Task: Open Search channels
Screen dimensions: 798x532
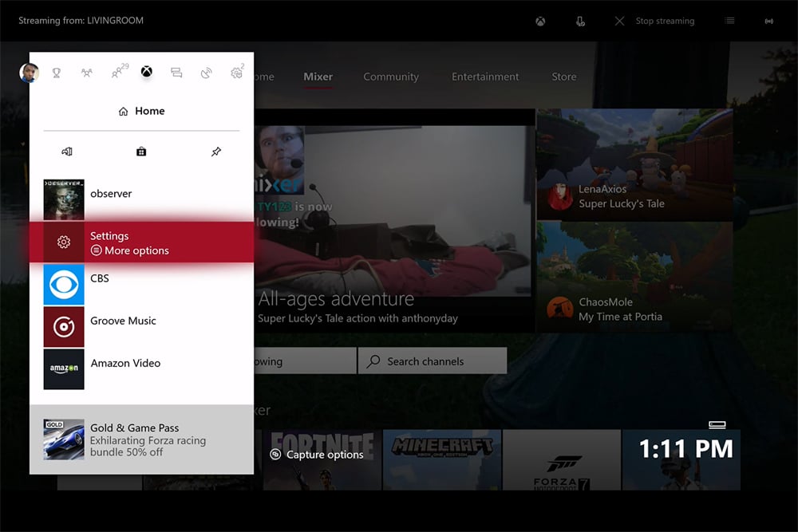Action: (432, 361)
